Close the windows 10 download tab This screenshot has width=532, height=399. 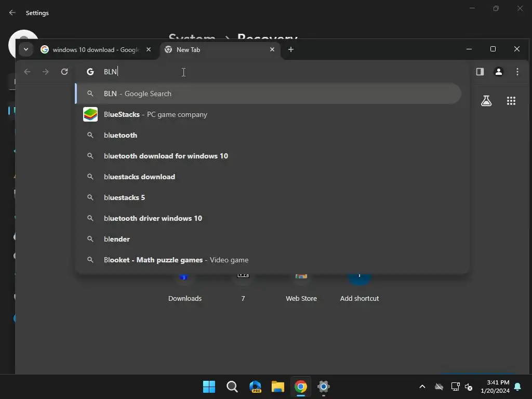(149, 49)
